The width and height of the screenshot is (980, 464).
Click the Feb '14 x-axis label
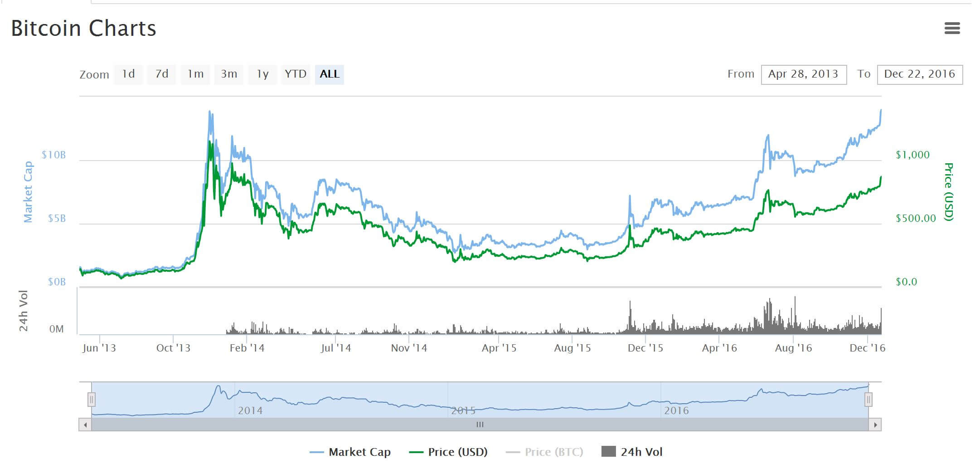click(247, 348)
